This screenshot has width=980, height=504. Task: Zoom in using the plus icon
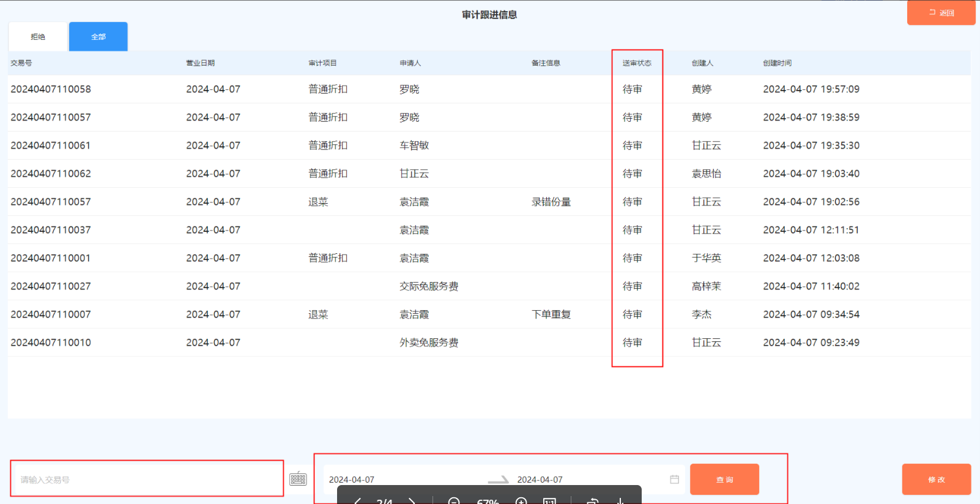point(521,501)
